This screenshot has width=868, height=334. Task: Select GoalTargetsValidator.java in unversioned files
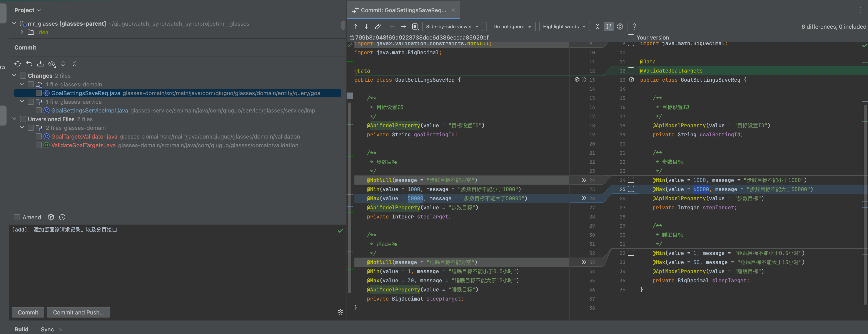[x=84, y=136]
